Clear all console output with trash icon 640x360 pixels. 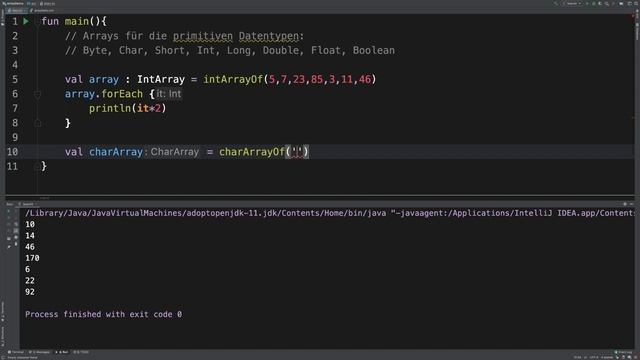point(16,244)
